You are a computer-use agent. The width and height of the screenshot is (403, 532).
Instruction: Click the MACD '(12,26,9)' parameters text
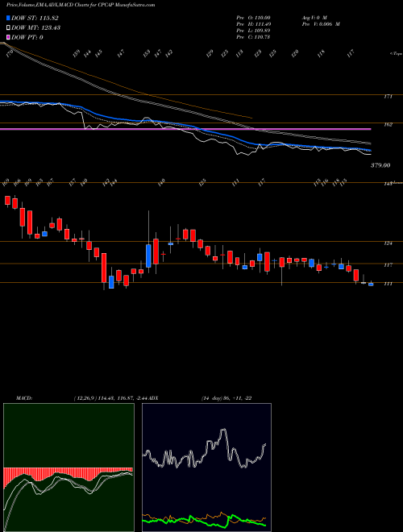(84, 398)
